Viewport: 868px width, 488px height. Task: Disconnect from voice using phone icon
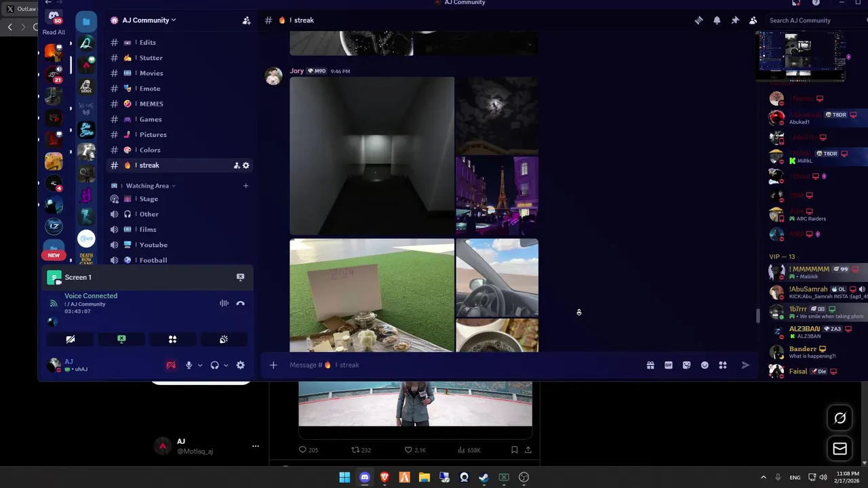coord(240,303)
